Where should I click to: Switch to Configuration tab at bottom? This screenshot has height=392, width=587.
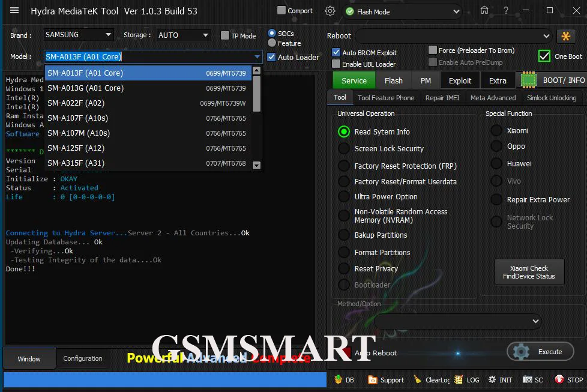(x=83, y=358)
